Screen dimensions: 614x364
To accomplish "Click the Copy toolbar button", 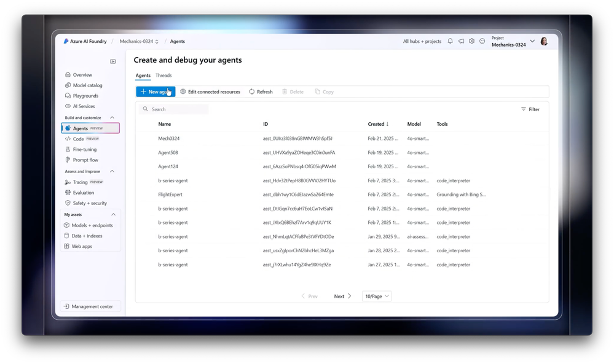I will click(x=325, y=92).
